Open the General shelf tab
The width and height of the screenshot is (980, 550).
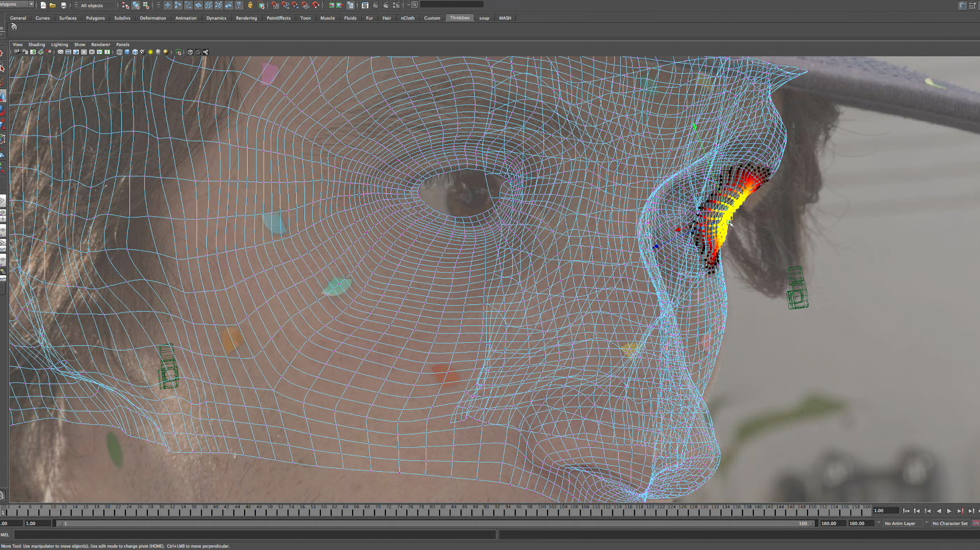pos(18,18)
